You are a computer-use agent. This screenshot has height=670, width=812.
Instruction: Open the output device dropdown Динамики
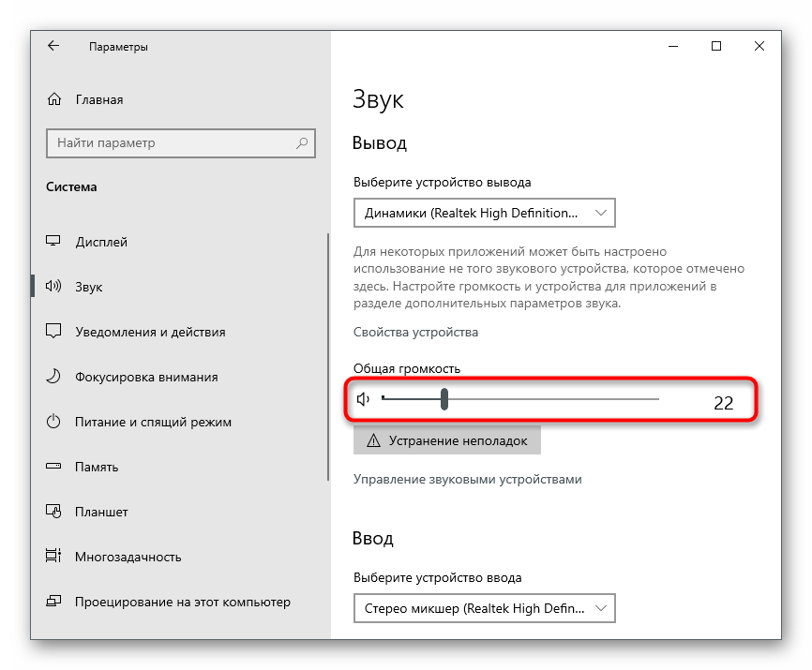click(485, 213)
